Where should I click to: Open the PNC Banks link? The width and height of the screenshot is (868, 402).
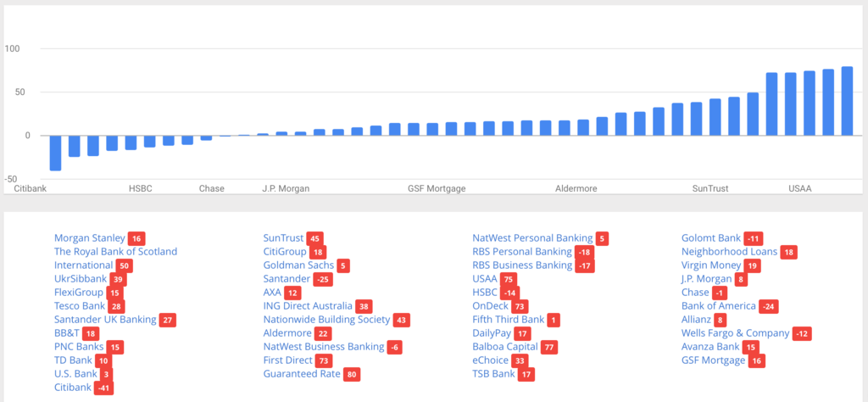(x=79, y=347)
